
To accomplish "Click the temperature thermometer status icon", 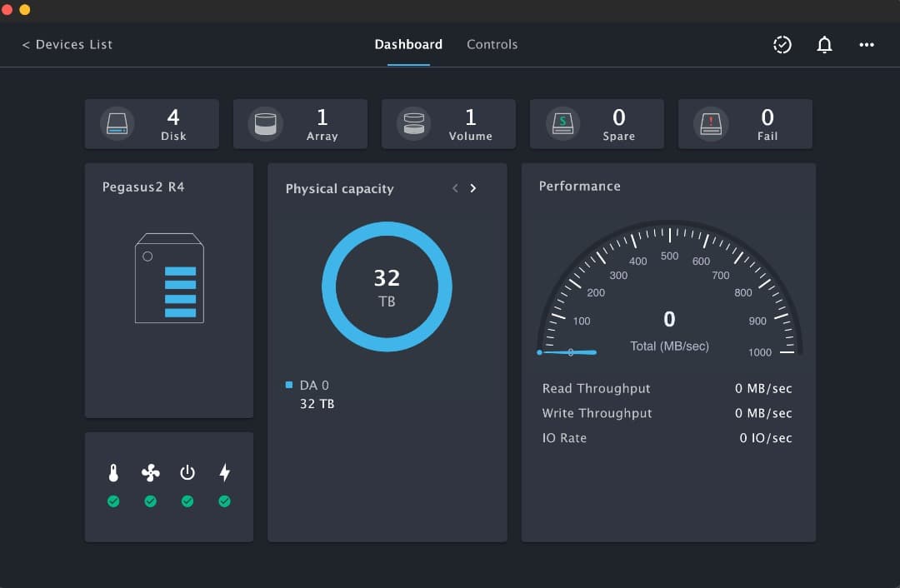I will [113, 473].
